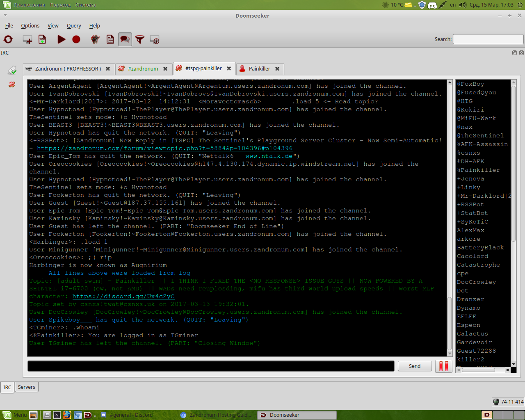The height and width of the screenshot is (420, 525).
Task: Click the play triangle toolbar icon
Action: pos(62,39)
